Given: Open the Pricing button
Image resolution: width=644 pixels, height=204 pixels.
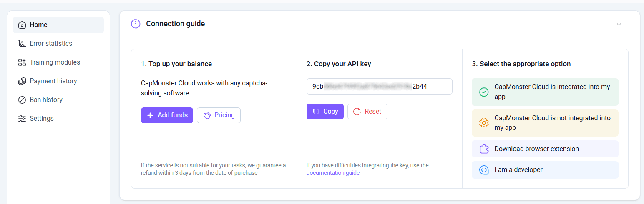Looking at the screenshot, I should tap(219, 115).
